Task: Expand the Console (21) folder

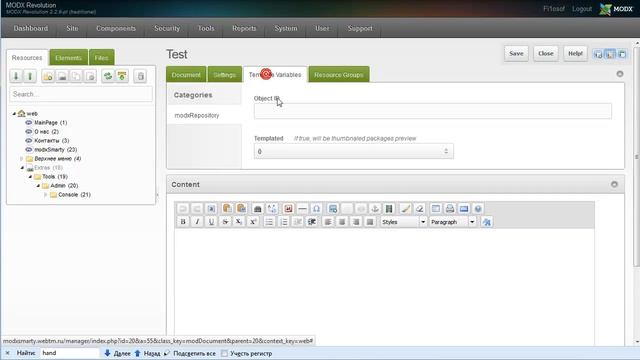Action: [45, 195]
